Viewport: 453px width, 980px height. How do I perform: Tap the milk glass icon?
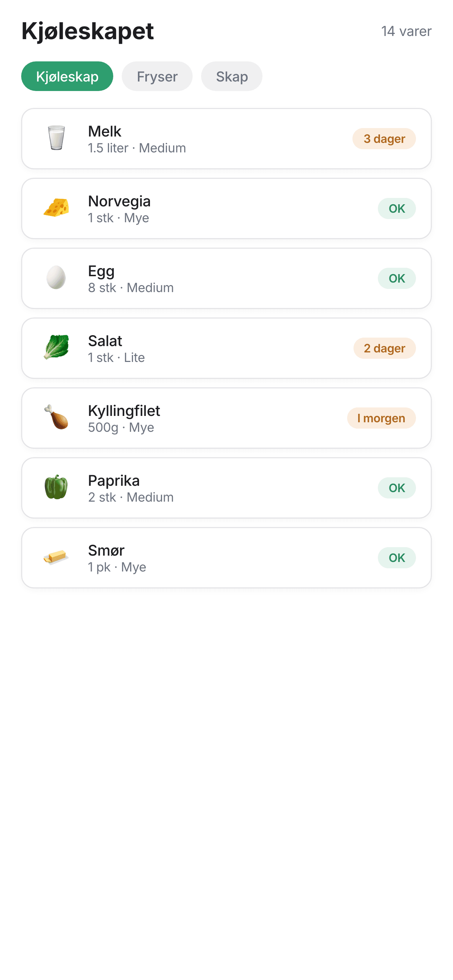tap(56, 138)
